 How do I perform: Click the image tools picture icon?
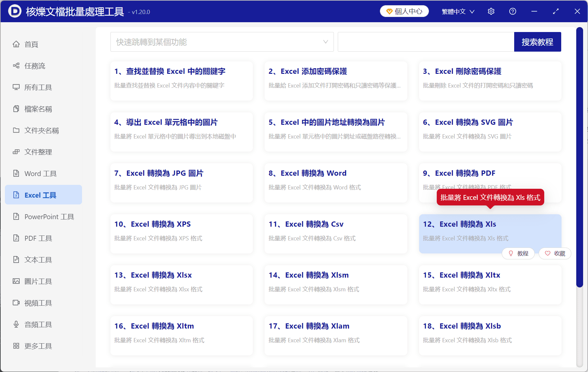pos(16,281)
